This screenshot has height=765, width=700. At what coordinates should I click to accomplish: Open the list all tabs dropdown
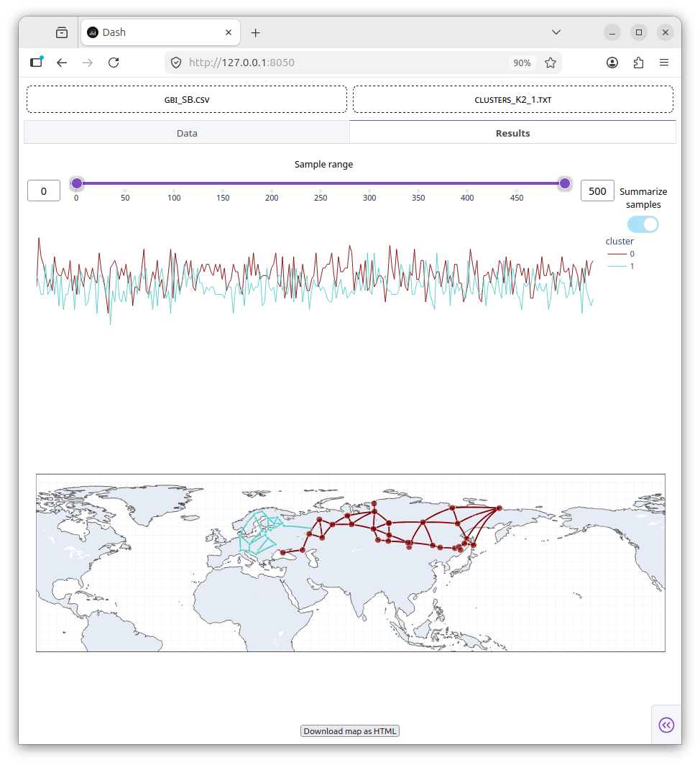pos(556,32)
